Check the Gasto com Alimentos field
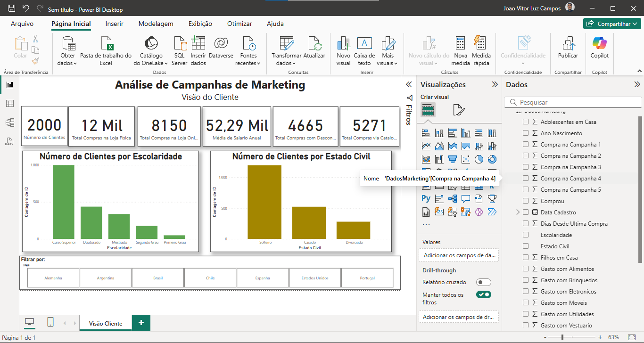This screenshot has height=343, width=644. click(x=526, y=269)
